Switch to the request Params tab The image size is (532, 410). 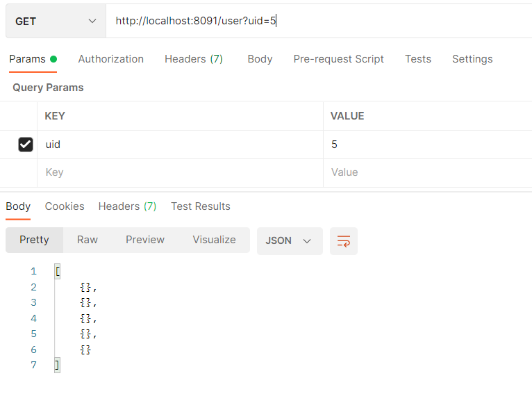33,59
